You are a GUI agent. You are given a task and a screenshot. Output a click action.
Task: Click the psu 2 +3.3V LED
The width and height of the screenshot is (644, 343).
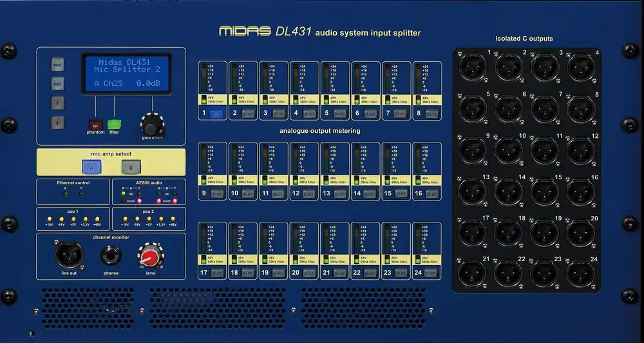161,219
